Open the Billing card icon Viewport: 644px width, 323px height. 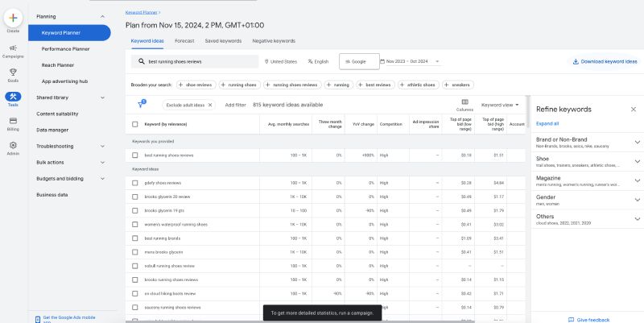(x=13, y=121)
